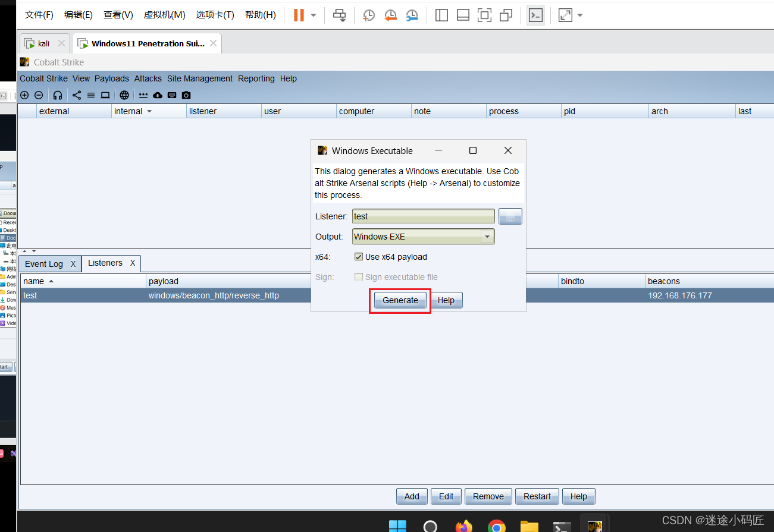The image size is (774, 532).
Task: Click the Edit listener button
Action: click(446, 496)
